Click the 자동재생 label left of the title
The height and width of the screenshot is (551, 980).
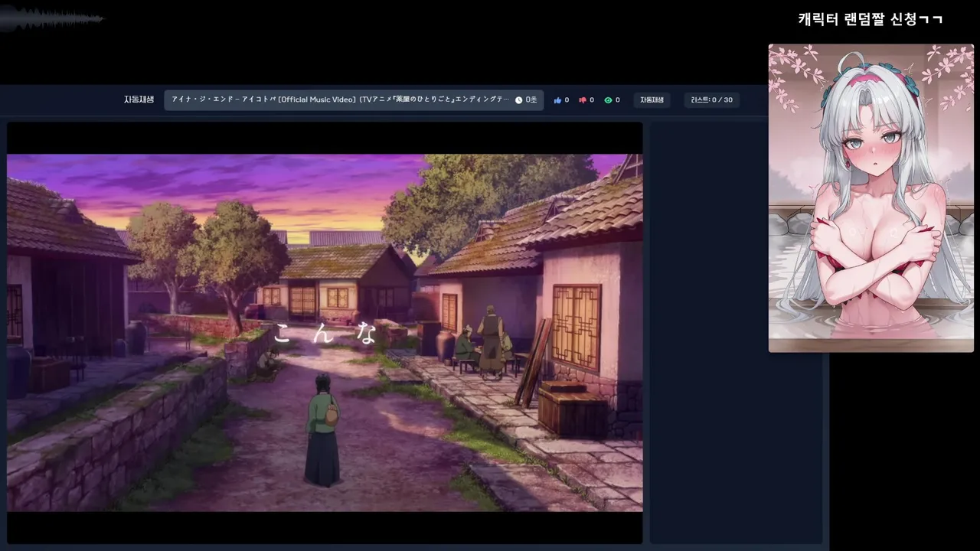(139, 99)
